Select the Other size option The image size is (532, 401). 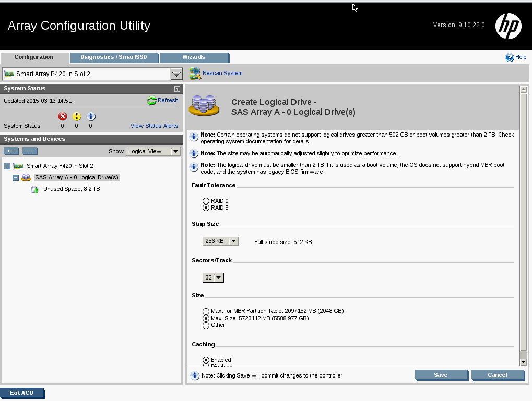tap(206, 325)
